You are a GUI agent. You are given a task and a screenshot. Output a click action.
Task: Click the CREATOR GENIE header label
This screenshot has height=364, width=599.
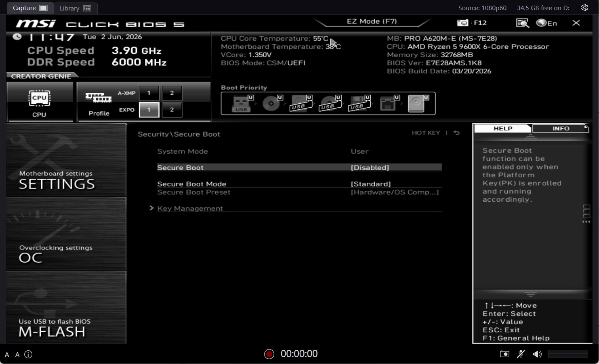click(41, 76)
